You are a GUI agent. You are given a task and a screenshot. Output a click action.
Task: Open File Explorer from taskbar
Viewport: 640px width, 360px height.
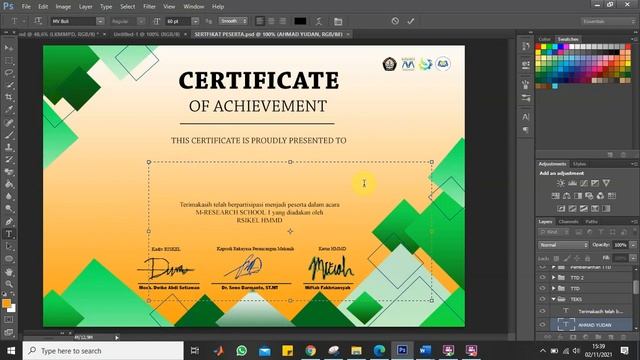tap(356, 351)
